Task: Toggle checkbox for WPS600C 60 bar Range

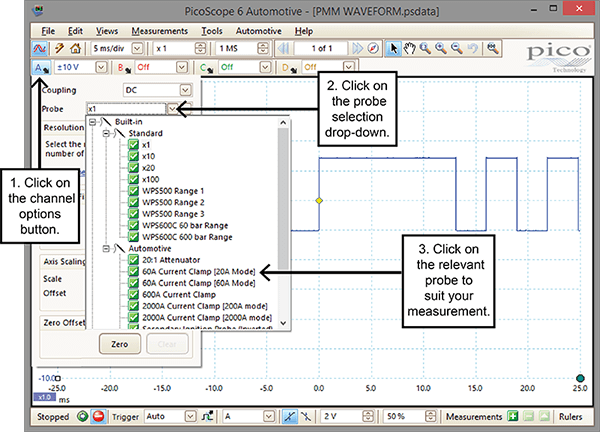Action: [x=133, y=225]
